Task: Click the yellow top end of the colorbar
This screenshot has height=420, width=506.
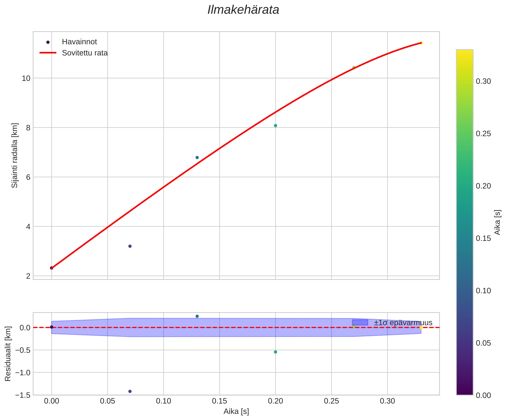Action: pos(465,52)
